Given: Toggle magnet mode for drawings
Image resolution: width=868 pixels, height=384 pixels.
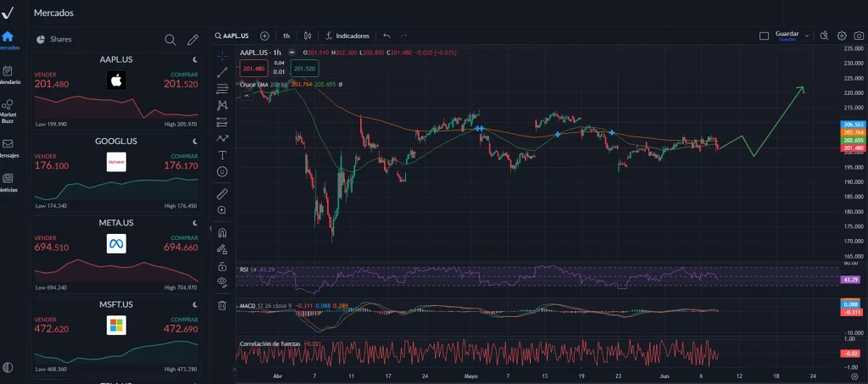Looking at the screenshot, I should click(222, 232).
